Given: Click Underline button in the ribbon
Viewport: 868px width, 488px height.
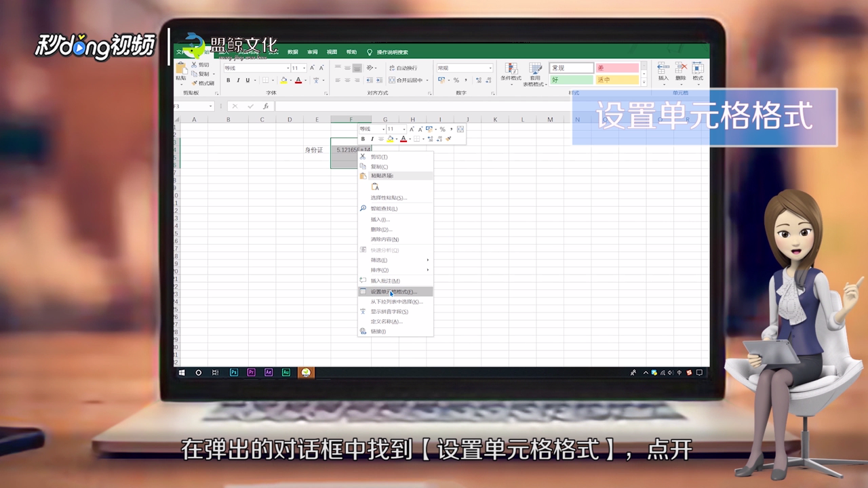Looking at the screenshot, I should pos(247,80).
